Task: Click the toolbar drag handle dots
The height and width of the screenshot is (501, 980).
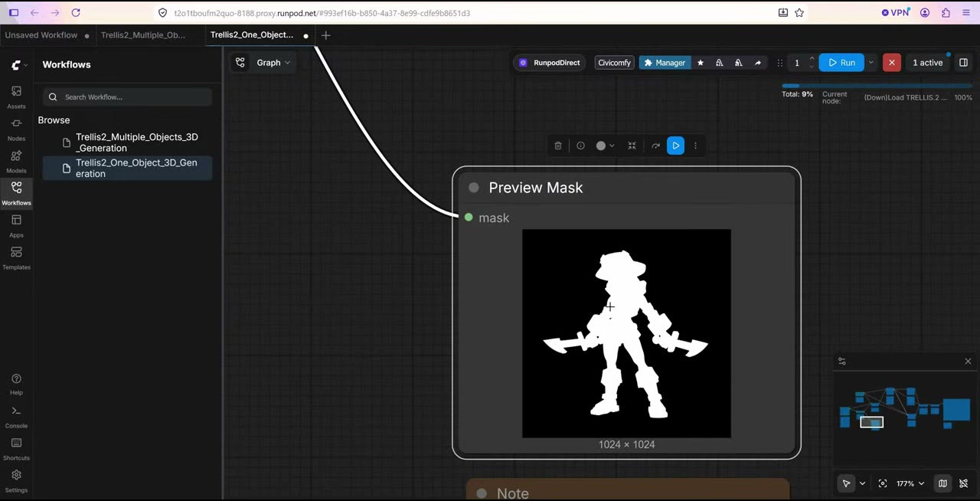Action: [x=779, y=63]
